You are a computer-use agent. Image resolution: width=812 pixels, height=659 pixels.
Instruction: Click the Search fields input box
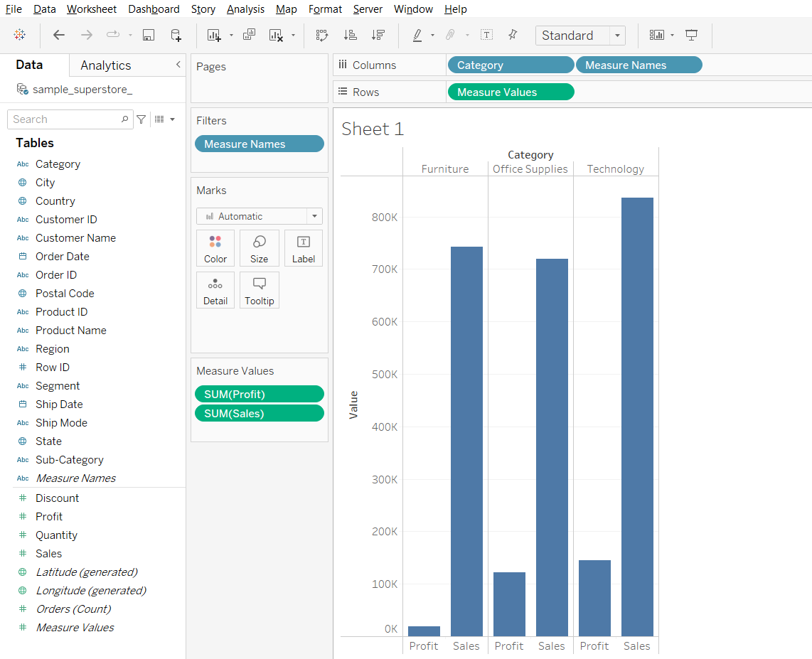click(x=64, y=119)
